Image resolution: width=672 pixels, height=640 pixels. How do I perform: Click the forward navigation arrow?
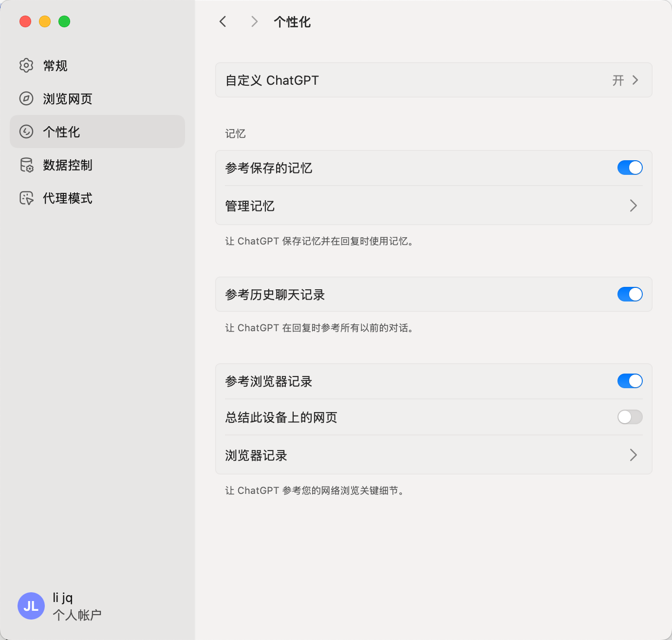[x=254, y=21]
